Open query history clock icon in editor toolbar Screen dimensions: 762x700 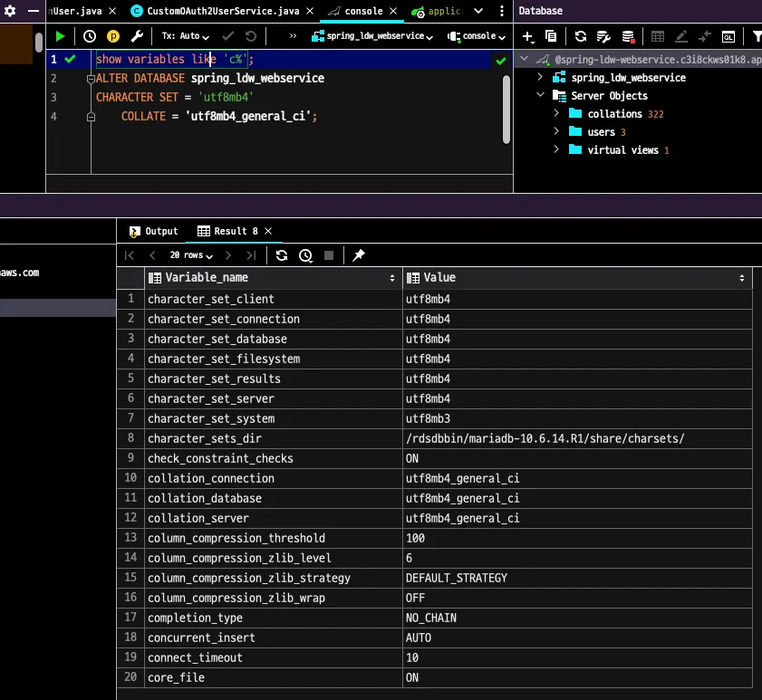90,36
